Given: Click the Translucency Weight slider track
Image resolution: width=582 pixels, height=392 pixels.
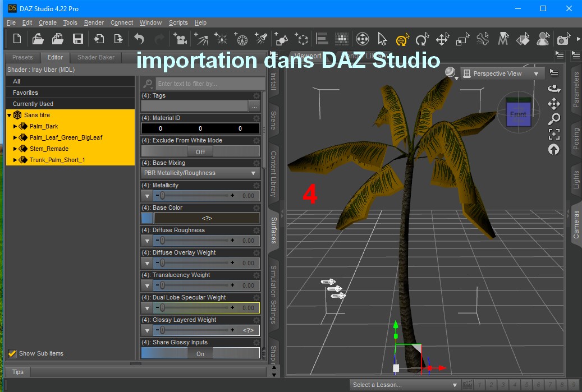Looking at the screenshot, I should click(x=195, y=285).
